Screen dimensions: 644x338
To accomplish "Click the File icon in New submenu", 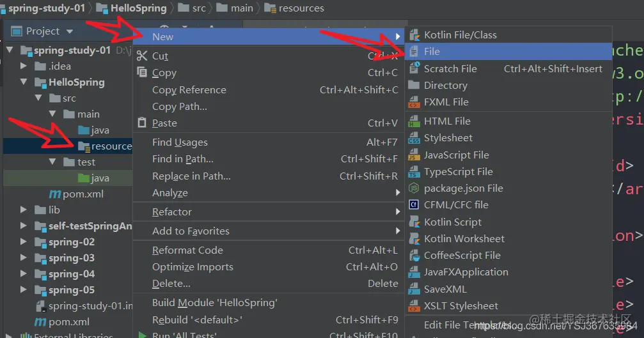I will pyautogui.click(x=414, y=52).
